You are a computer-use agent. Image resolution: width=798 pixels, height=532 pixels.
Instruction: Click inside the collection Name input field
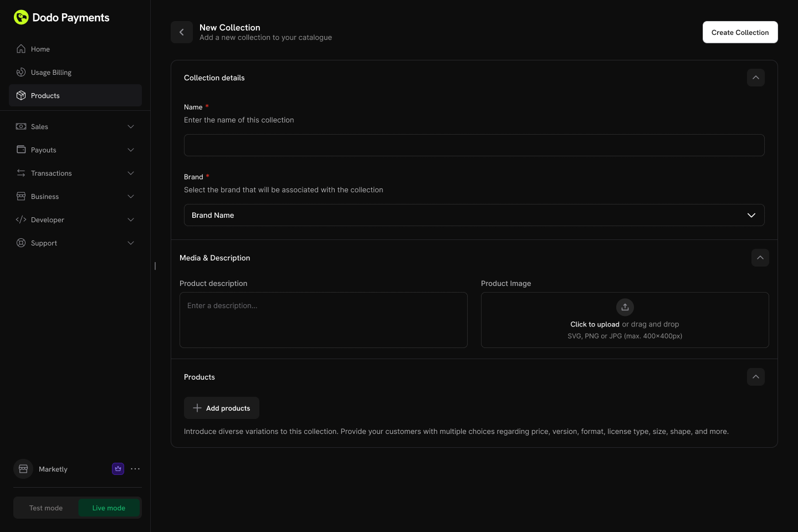[474, 145]
